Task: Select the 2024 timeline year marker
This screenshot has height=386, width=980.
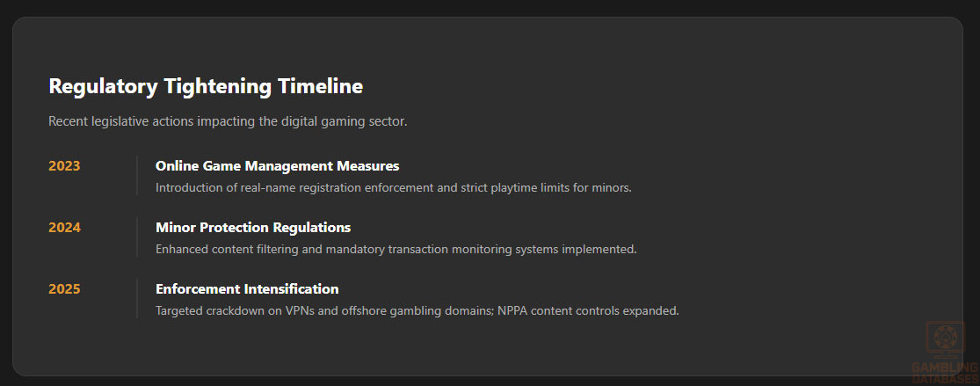Action: [x=64, y=228]
